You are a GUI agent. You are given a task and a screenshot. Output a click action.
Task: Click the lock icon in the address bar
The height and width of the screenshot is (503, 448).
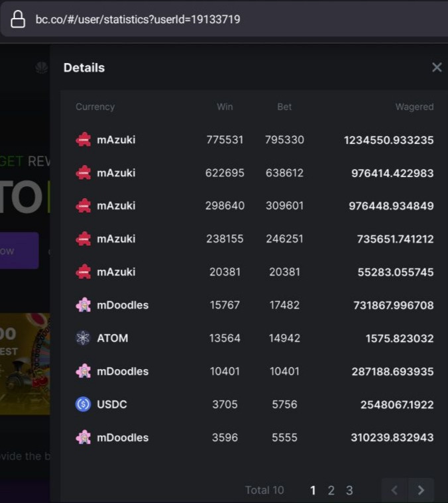click(x=18, y=19)
